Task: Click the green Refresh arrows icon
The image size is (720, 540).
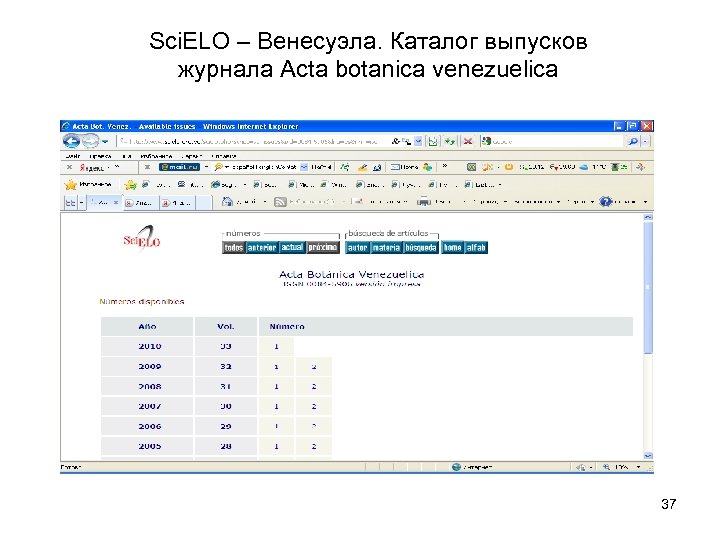Action: [450, 141]
